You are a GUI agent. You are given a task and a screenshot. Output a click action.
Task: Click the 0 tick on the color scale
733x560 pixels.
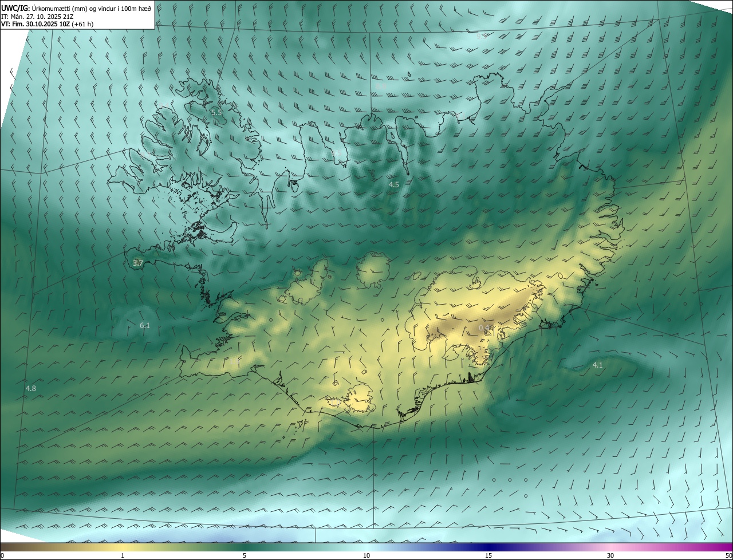click(2, 555)
